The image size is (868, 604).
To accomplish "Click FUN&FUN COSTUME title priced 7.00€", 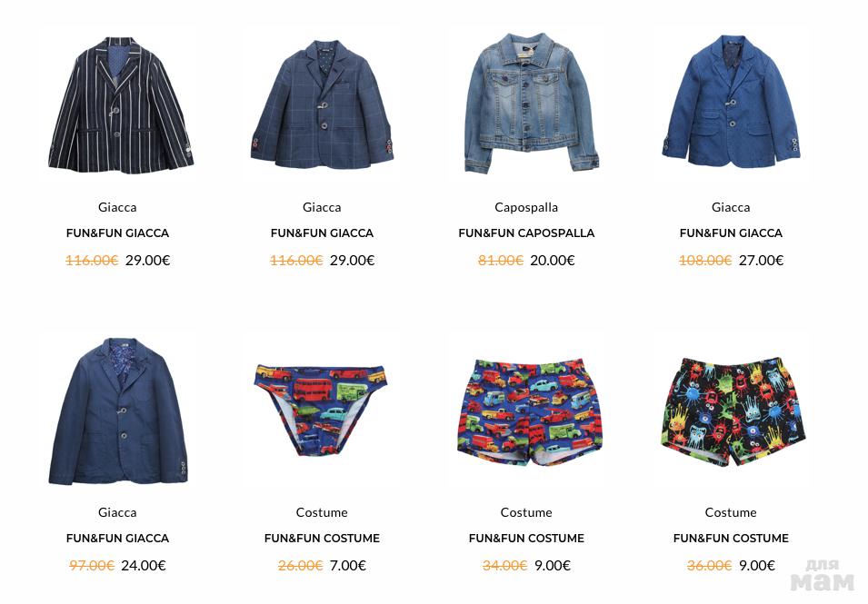I will pyautogui.click(x=322, y=539).
